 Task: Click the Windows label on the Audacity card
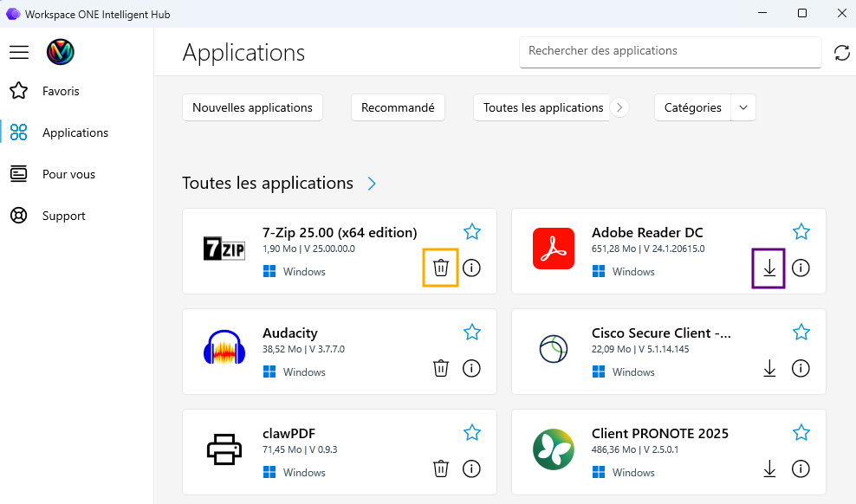(x=304, y=372)
